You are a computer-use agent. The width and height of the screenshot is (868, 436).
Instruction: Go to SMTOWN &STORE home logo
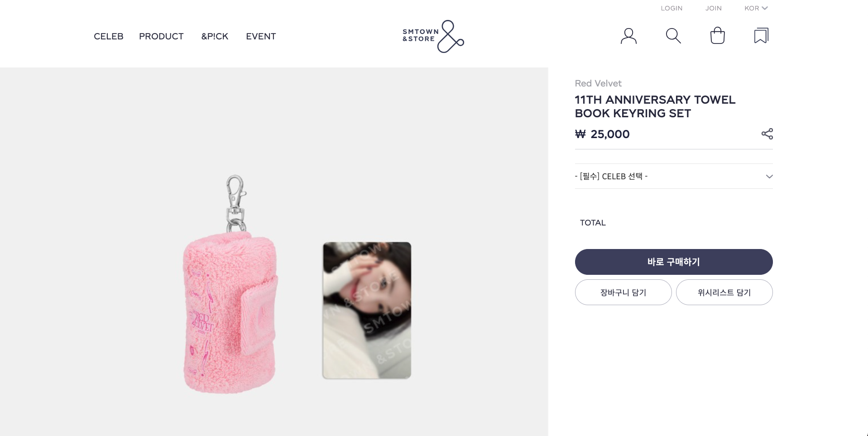[433, 36]
